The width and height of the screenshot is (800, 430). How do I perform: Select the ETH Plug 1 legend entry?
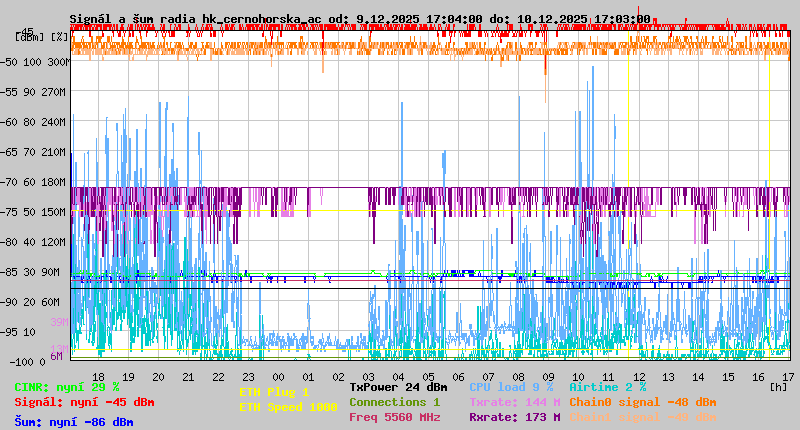tap(275, 393)
